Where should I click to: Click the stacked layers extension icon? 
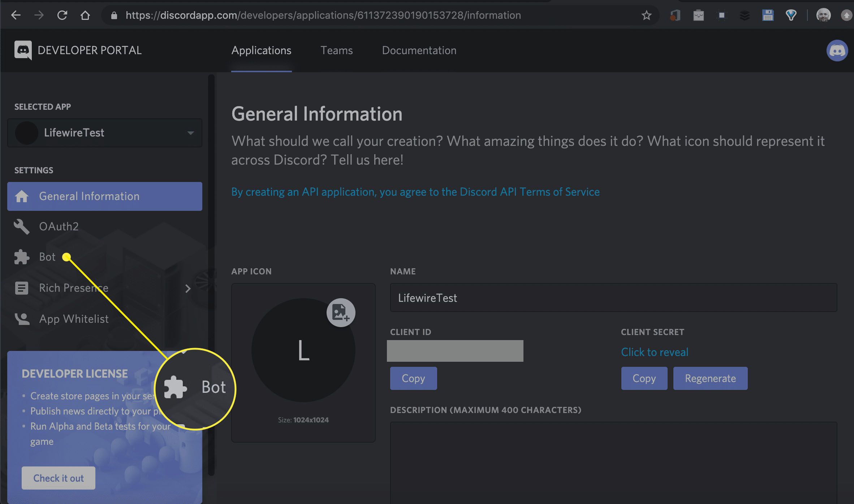click(x=745, y=15)
